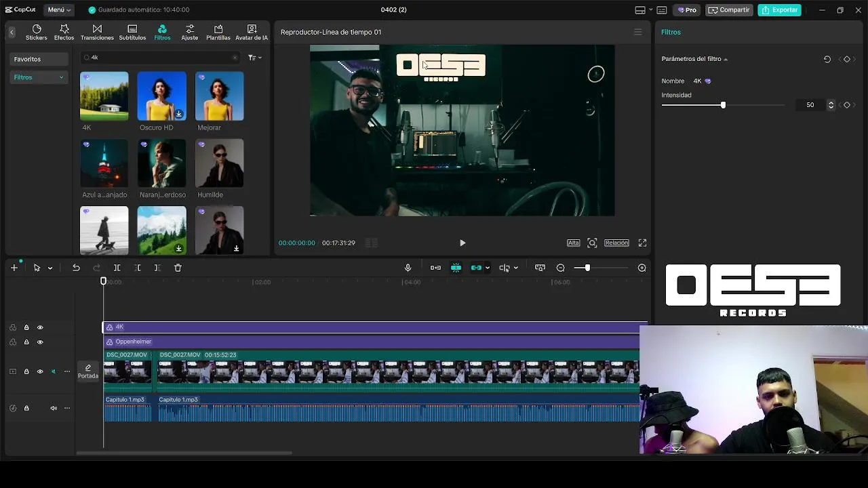Click the player hamburger menu icon
Image resolution: width=868 pixels, height=488 pixels.
[x=637, y=32]
